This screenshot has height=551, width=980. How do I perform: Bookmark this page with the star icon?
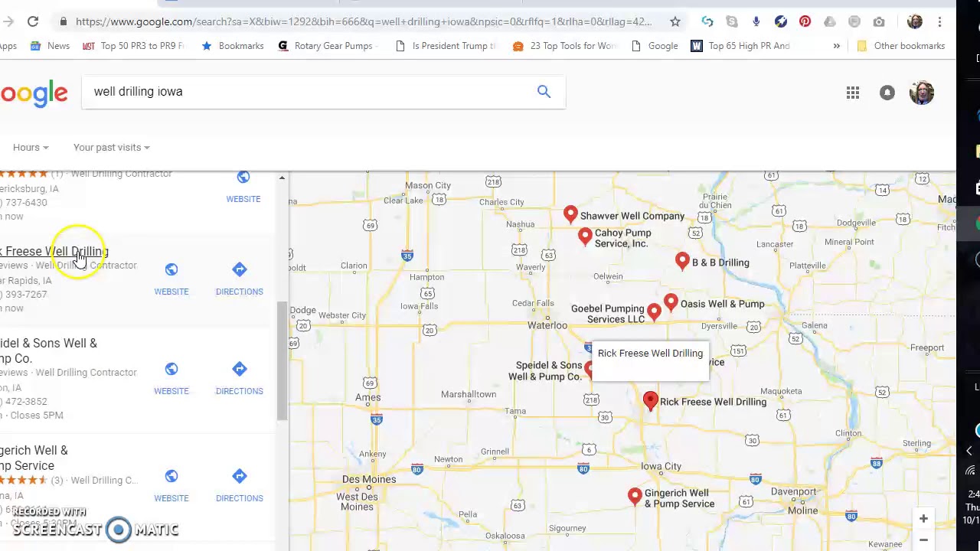click(x=675, y=21)
